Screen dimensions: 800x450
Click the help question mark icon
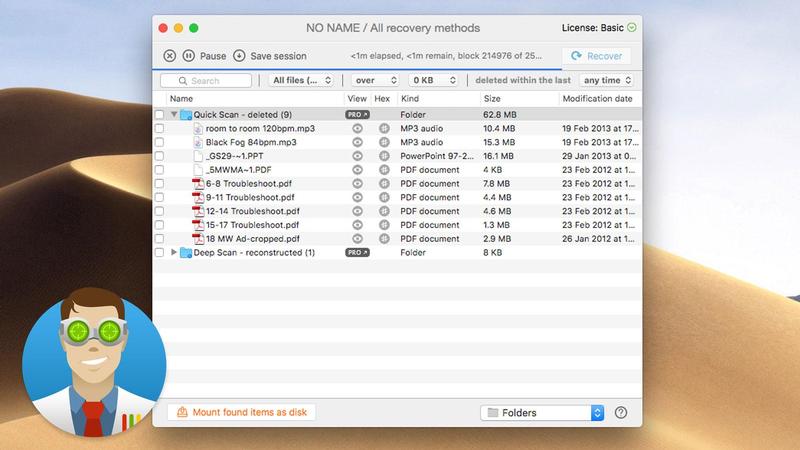(x=621, y=413)
